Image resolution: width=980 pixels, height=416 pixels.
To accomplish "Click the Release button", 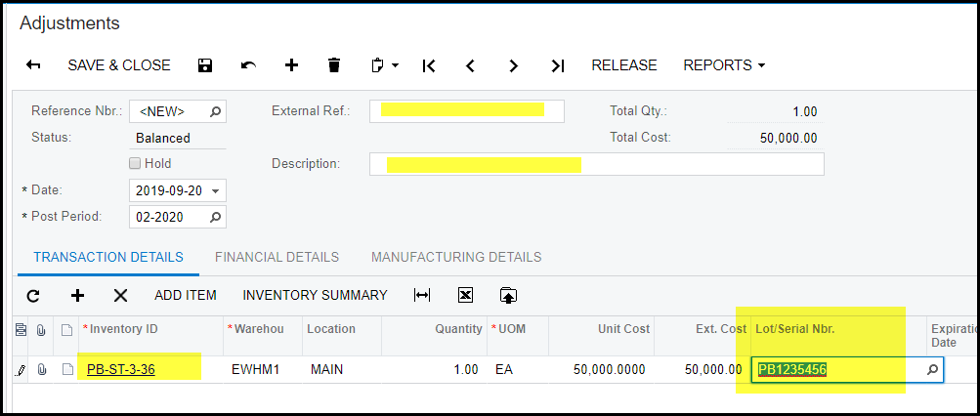I will pyautogui.click(x=623, y=65).
